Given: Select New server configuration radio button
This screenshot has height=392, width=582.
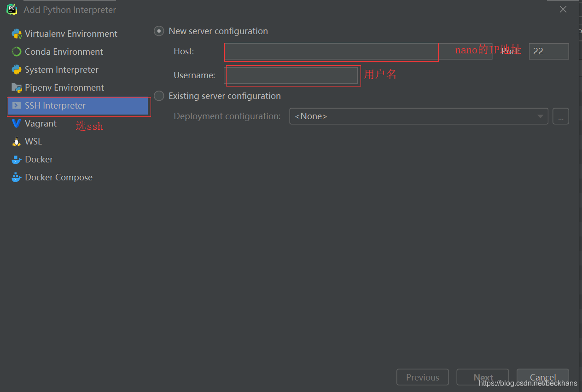Looking at the screenshot, I should coord(159,31).
